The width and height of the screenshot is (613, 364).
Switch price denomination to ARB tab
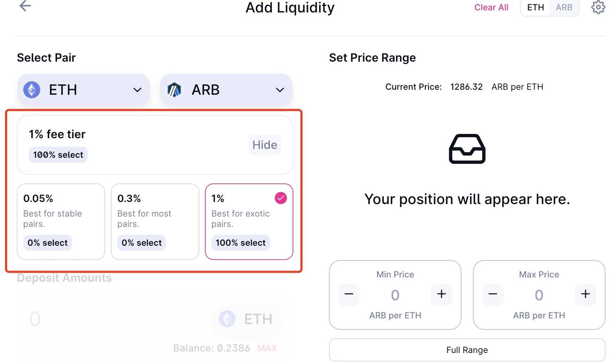pos(564,7)
